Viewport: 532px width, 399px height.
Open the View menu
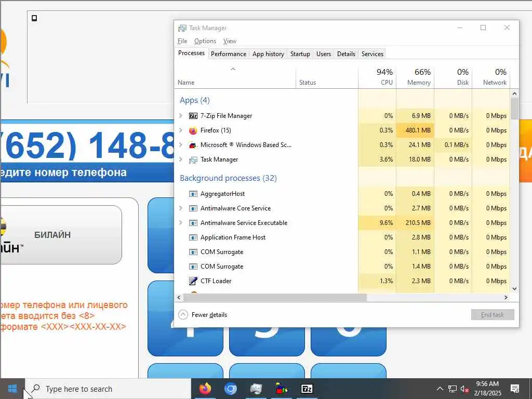[230, 41]
